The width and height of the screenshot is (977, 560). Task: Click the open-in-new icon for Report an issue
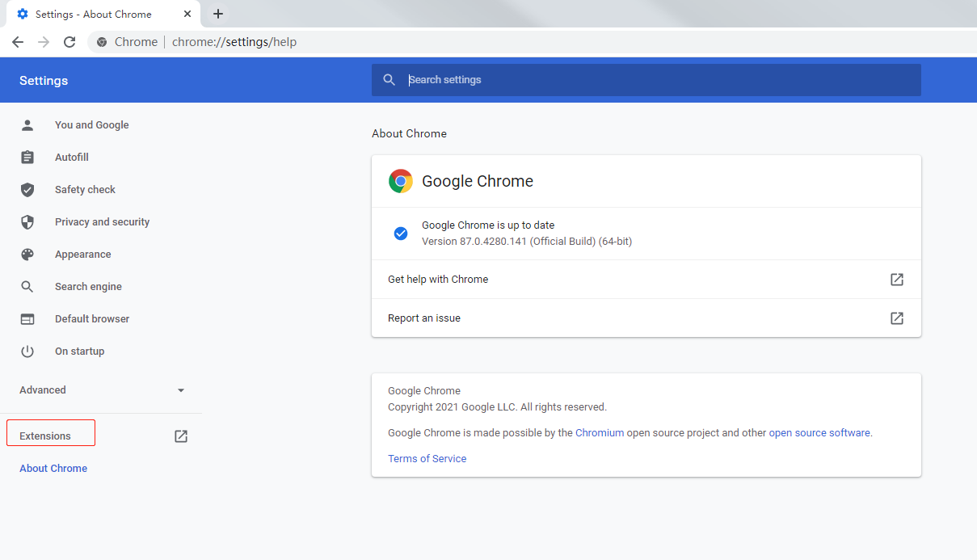click(x=897, y=318)
